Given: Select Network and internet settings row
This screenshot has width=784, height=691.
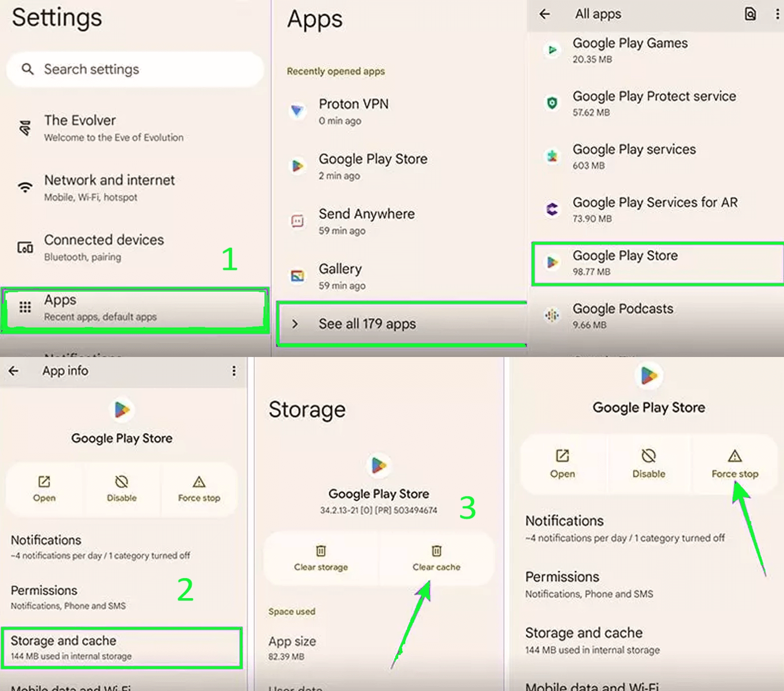Looking at the screenshot, I should 135,188.
